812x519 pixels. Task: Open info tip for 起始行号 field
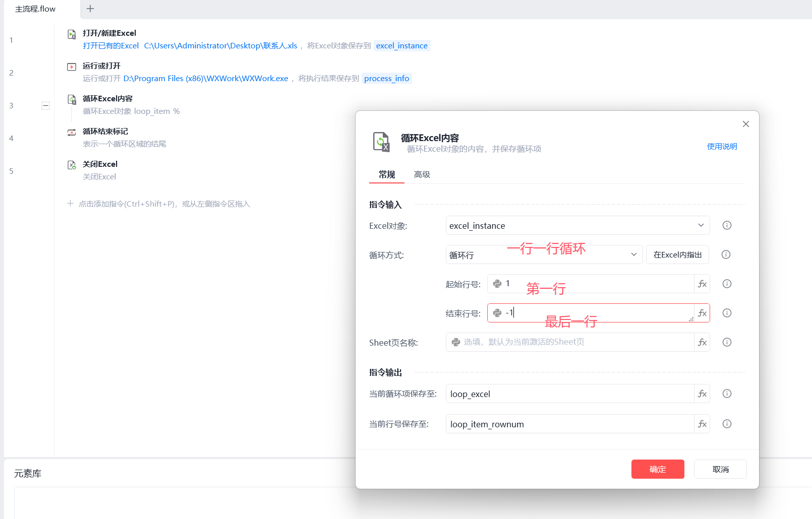pyautogui.click(x=727, y=284)
